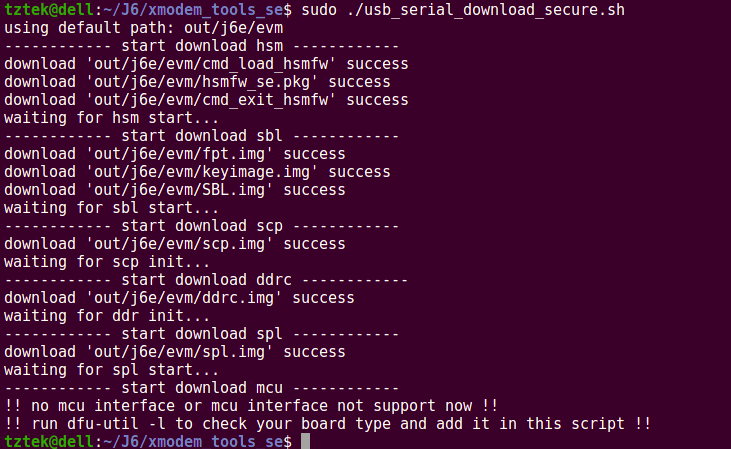Image resolution: width=731 pixels, height=449 pixels.
Task: Click the terminal cursor at the last prompt
Action: coord(305,441)
